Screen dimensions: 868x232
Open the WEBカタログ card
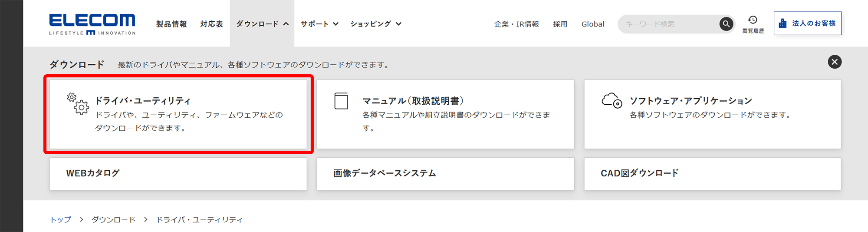point(178,173)
